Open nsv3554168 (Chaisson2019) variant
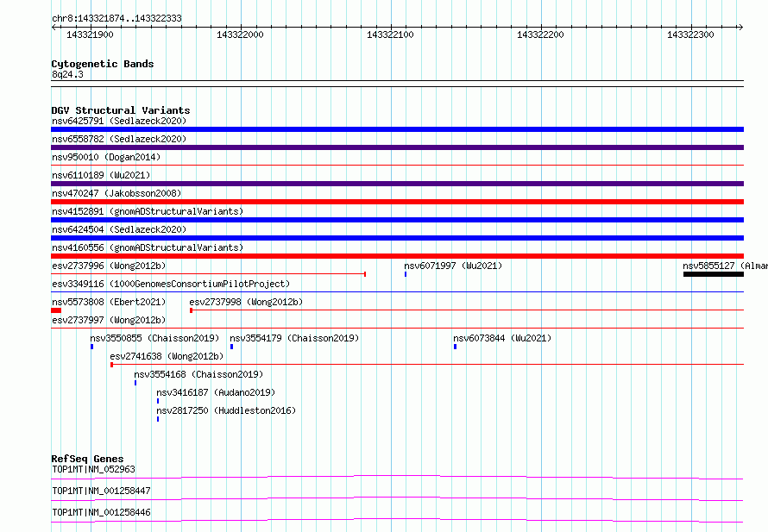Image resolution: width=768 pixels, height=532 pixels. [198, 374]
